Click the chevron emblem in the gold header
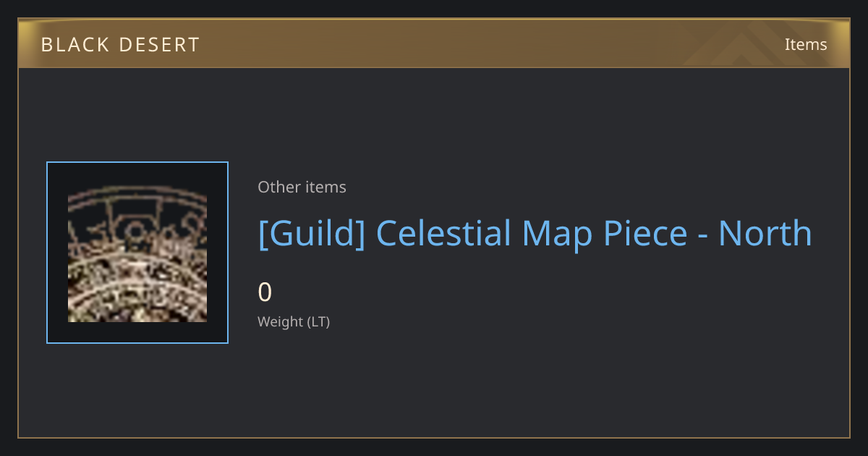 (752, 43)
